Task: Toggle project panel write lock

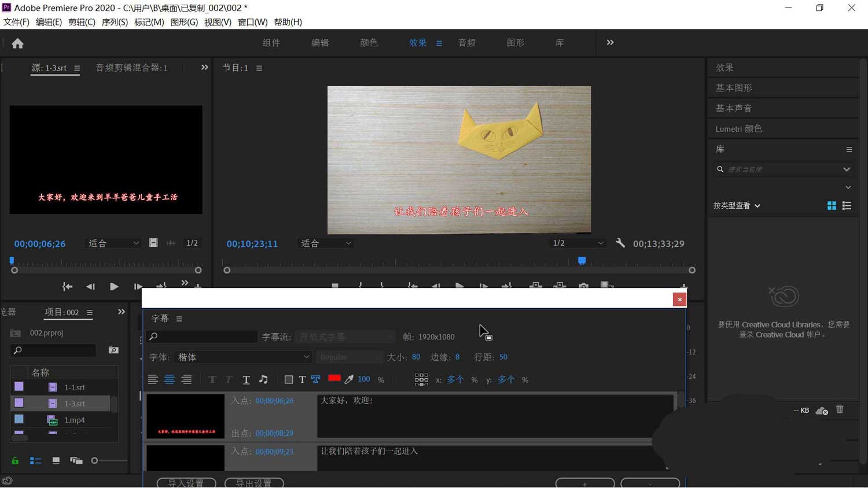Action: point(15,461)
